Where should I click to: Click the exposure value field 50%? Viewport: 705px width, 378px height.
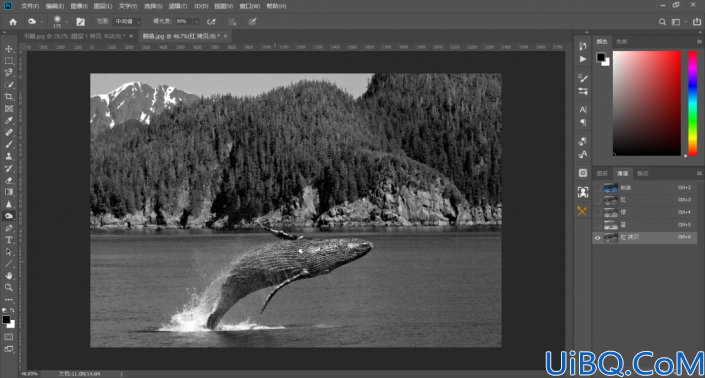[x=184, y=22]
